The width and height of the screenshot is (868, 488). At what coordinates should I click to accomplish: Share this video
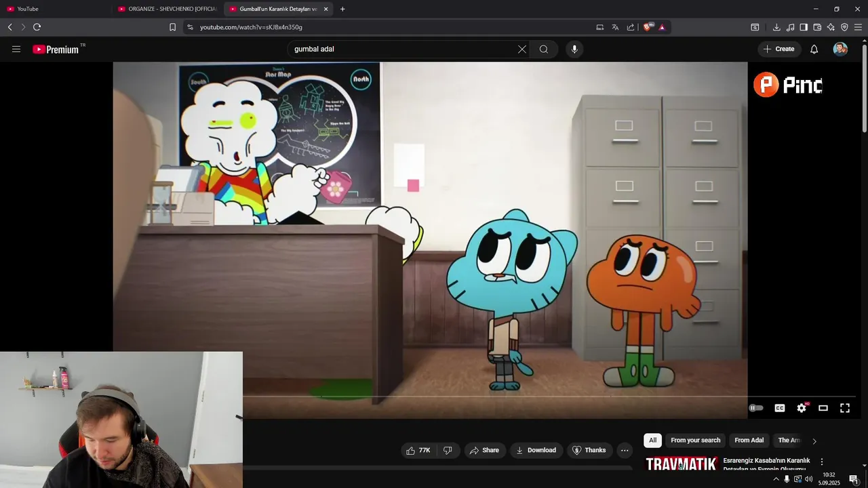point(484,450)
